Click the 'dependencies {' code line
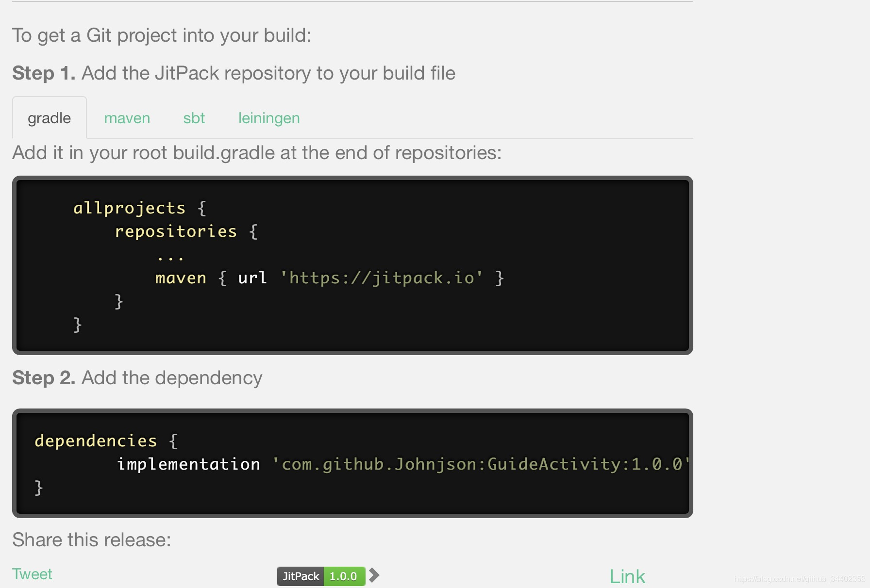 (106, 441)
